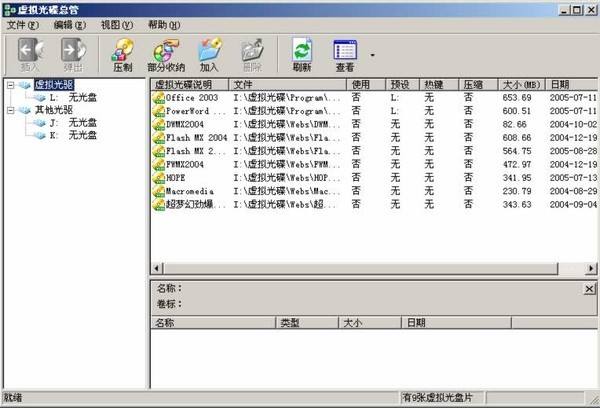Click the disc icon of FWMX2004 row
Viewport: 600px width, 408px height.
pyautogui.click(x=158, y=165)
